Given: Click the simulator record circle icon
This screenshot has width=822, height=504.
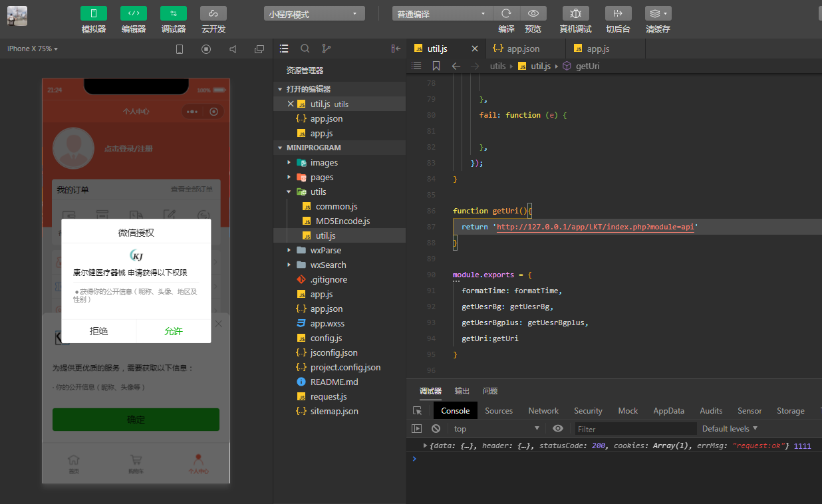Looking at the screenshot, I should [x=206, y=49].
